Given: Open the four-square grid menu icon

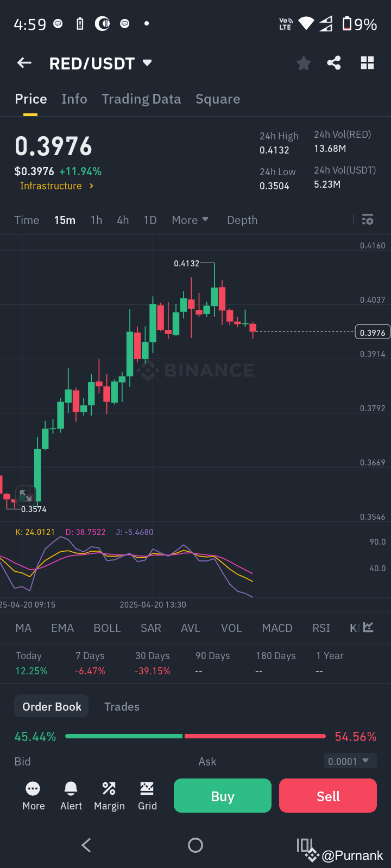Looking at the screenshot, I should [368, 63].
